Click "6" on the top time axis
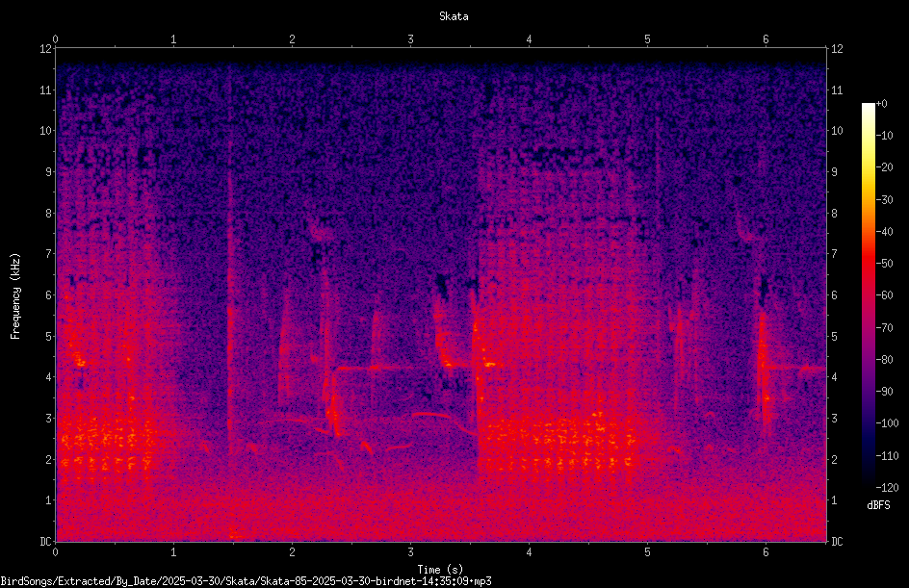Image resolution: width=909 pixels, height=588 pixels. pyautogui.click(x=766, y=39)
